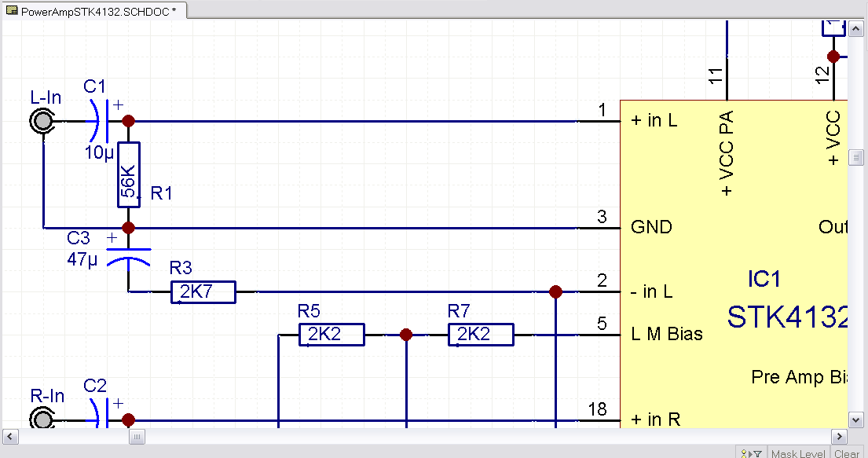Click the '+ VCC PA' vertical pin label
The image size is (868, 458).
coord(727,153)
